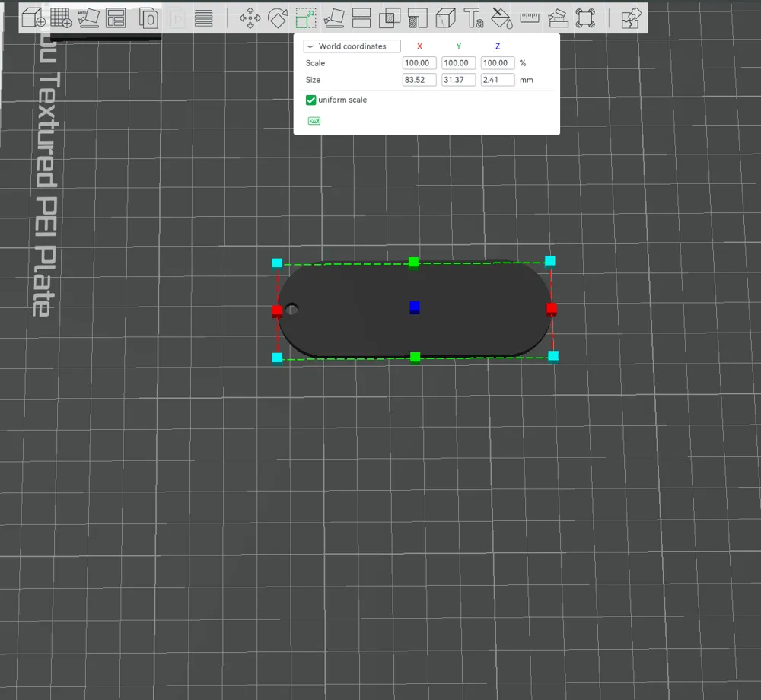Select the Rotate tool
The height and width of the screenshot is (700, 761).
click(278, 18)
